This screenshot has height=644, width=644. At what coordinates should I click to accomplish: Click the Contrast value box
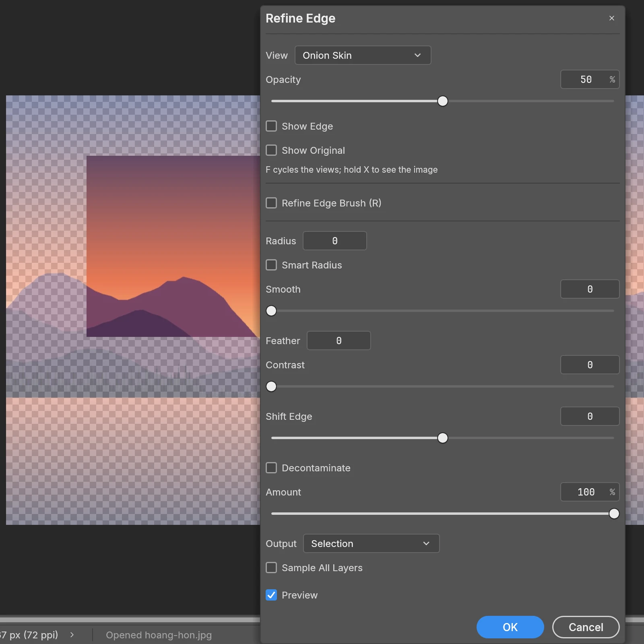[590, 365]
